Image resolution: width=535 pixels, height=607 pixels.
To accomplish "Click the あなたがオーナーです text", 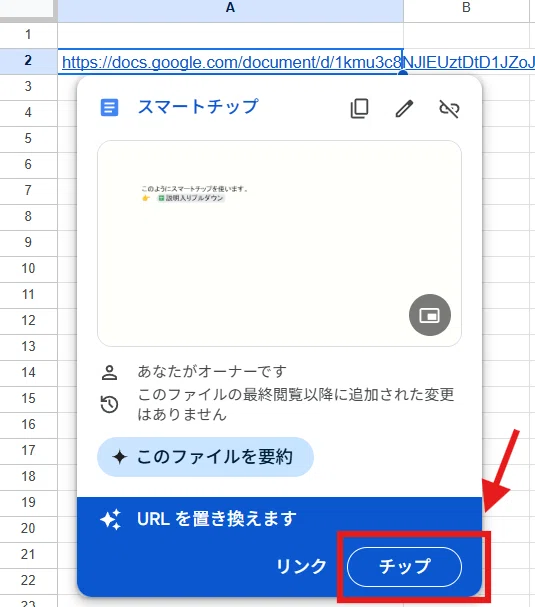I will 212,372.
